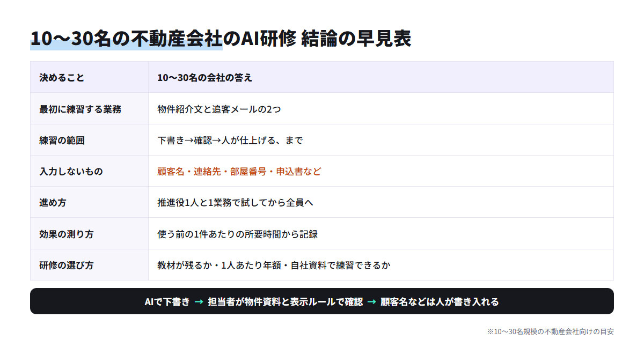
Task: Click the footnote '※10〜30名規模の不動産会社向けの目安'
Action: [551, 332]
